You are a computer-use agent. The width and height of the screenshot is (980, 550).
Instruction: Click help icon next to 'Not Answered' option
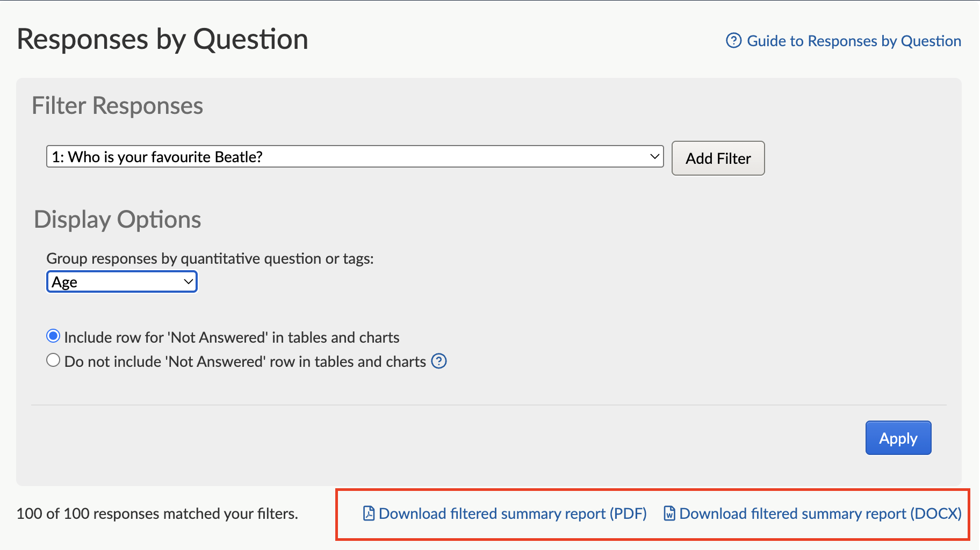click(439, 361)
